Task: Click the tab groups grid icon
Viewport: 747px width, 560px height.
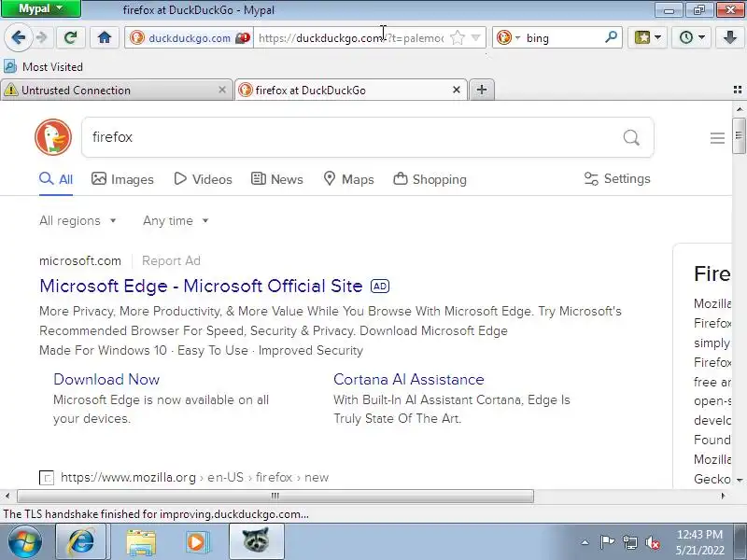Action: point(738,90)
